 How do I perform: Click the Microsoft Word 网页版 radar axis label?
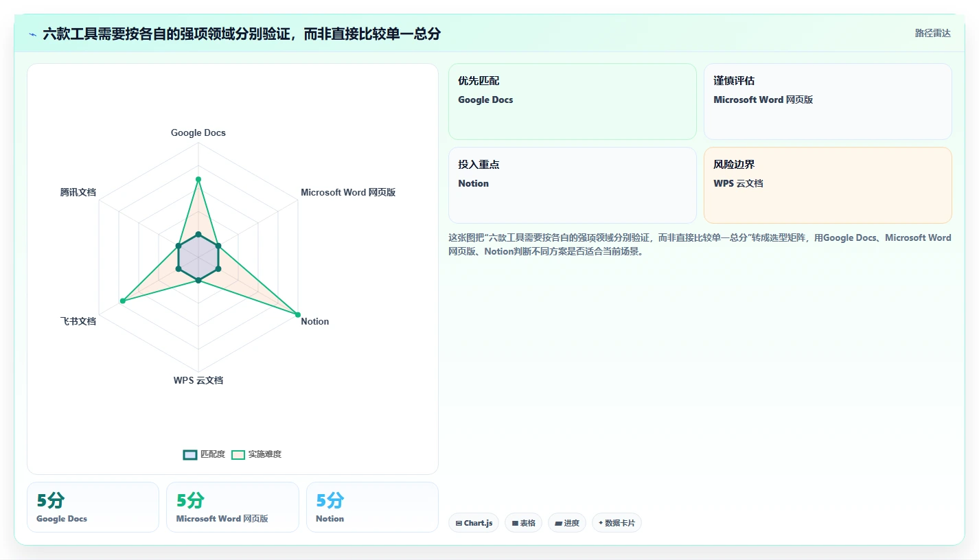click(x=348, y=192)
